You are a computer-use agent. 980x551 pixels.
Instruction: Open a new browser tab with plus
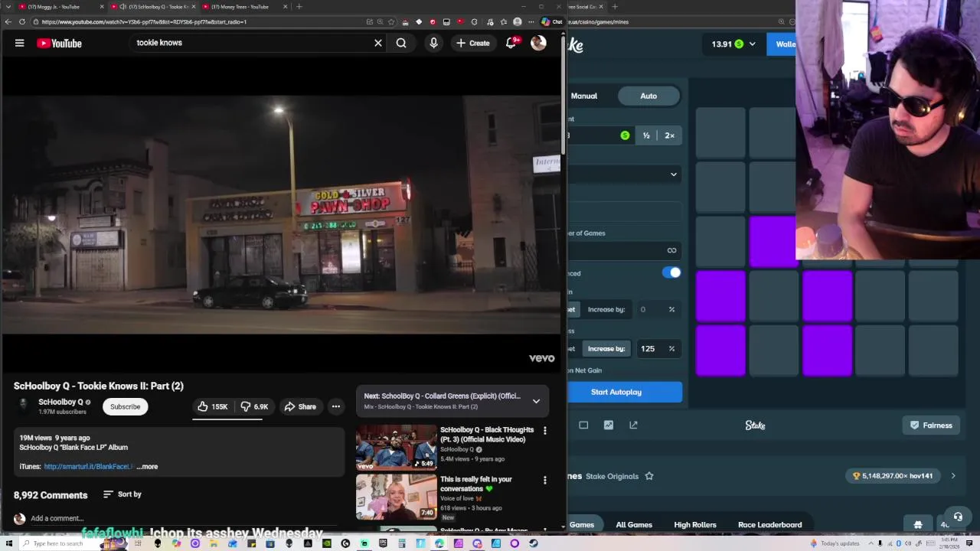click(299, 7)
